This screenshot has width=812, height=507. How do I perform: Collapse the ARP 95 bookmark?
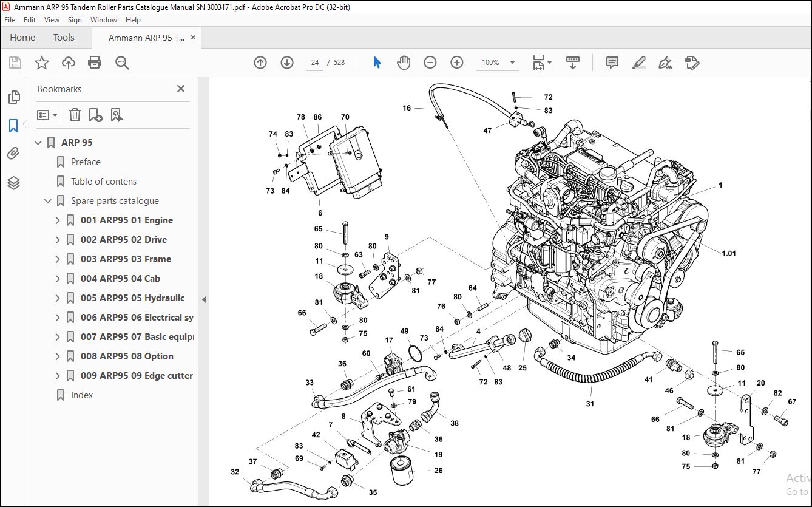[39, 143]
